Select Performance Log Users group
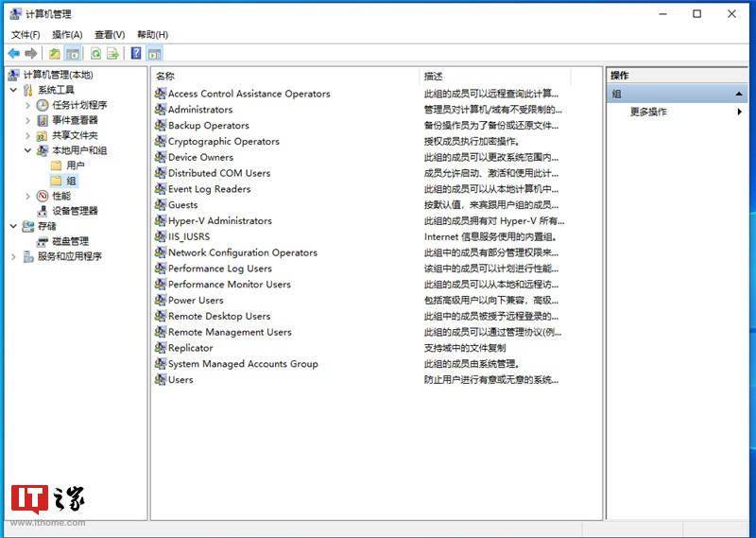The height and width of the screenshot is (538, 756). [x=220, y=269]
